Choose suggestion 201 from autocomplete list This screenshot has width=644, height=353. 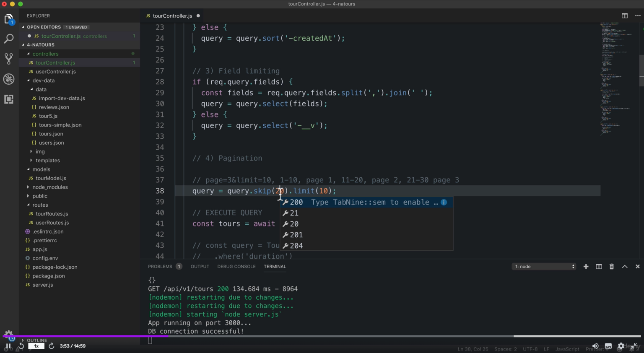[x=296, y=235]
